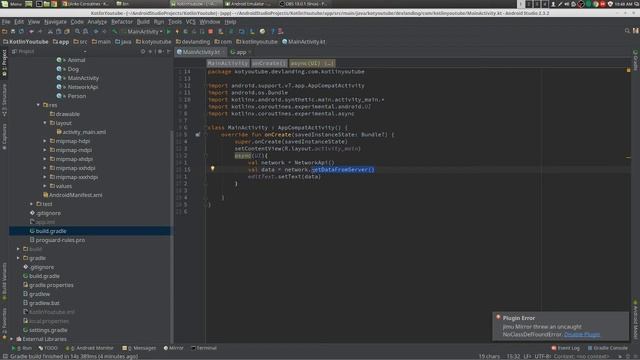Expand the values folder
This screenshot has height=360, width=640.
45,186
